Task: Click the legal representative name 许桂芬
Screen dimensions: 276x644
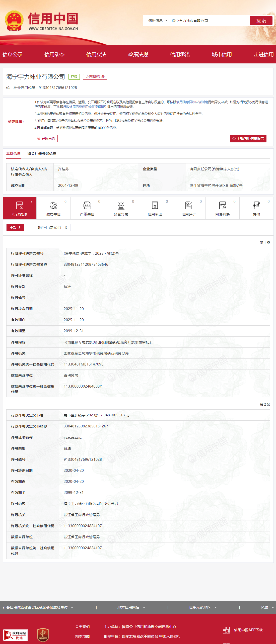Action: tap(63, 169)
